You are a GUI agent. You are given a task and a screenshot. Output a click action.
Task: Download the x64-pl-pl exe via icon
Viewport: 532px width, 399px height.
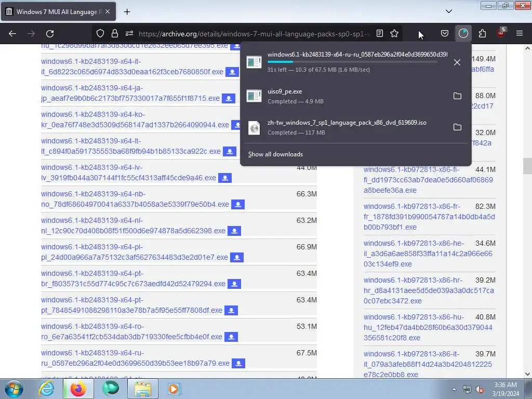(x=237, y=258)
